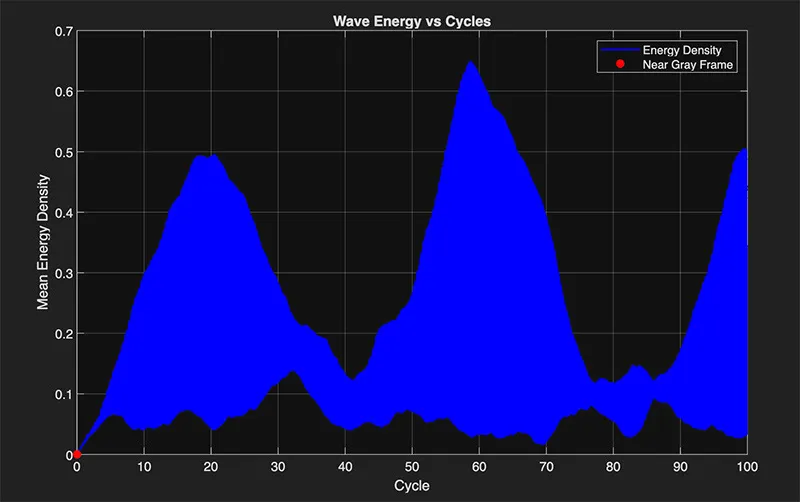Click the x-axis tick label 30

pyautogui.click(x=278, y=467)
